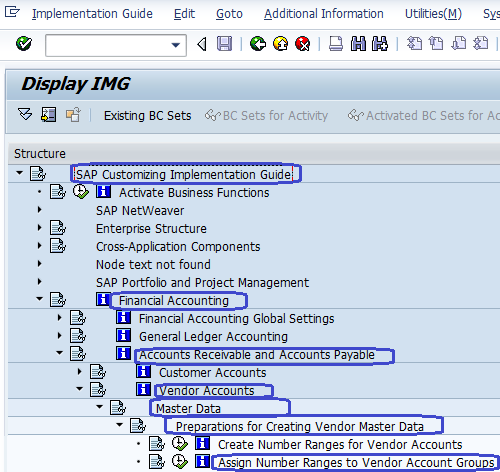This screenshot has height=472, width=500.
Task: Expand the Enterprise Structure node
Action: (x=40, y=228)
